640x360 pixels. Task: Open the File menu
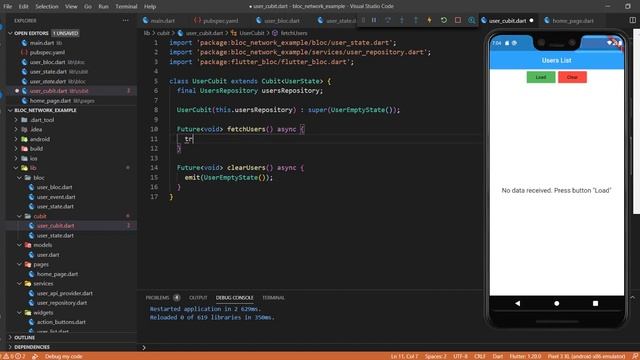[x=7, y=7]
